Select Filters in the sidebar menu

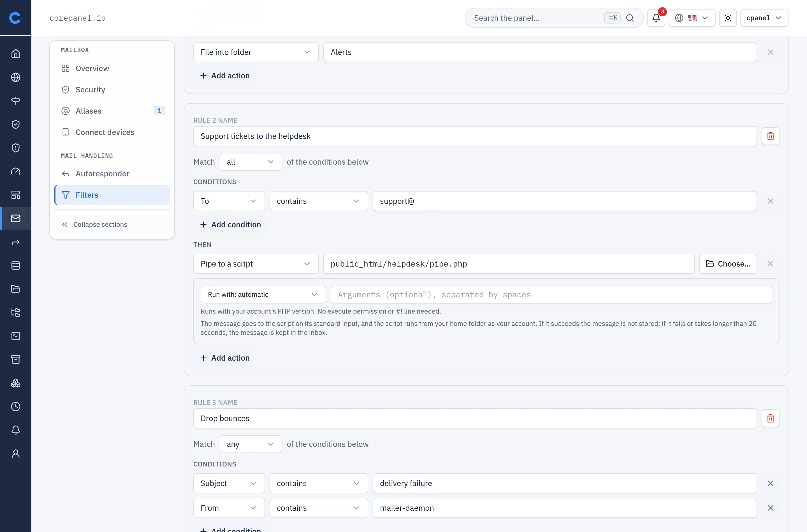point(112,195)
